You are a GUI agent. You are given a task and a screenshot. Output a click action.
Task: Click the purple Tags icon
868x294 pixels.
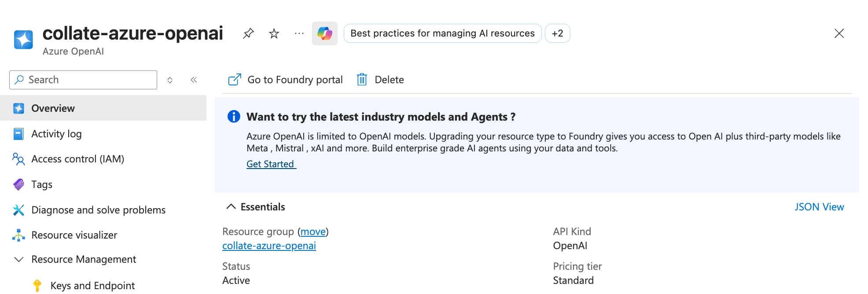point(18,184)
